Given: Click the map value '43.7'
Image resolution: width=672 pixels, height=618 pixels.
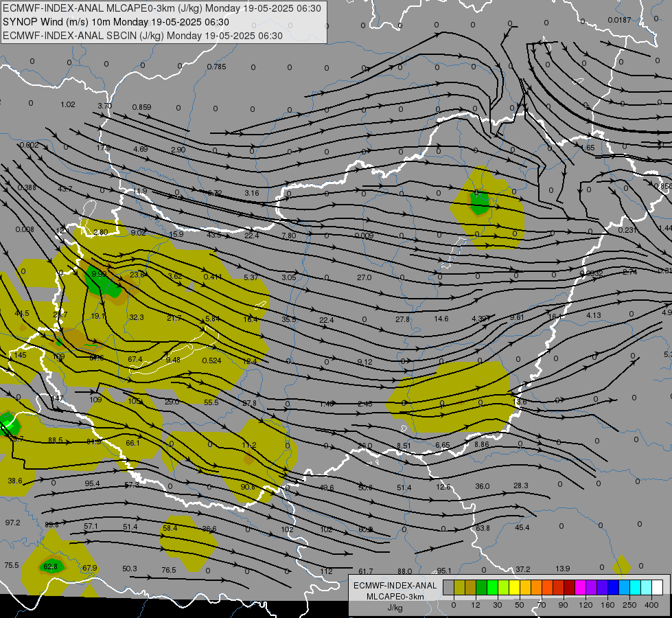Looking at the screenshot, I should pos(65,189).
